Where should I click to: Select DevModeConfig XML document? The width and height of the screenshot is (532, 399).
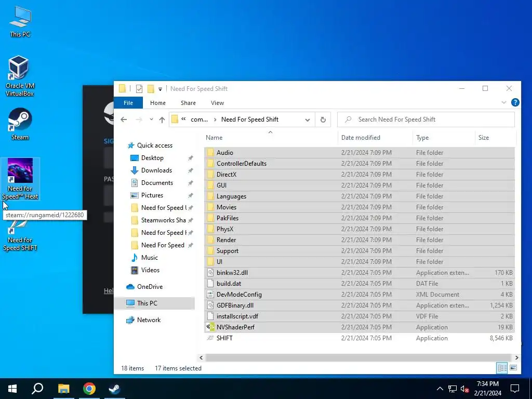[x=239, y=294]
